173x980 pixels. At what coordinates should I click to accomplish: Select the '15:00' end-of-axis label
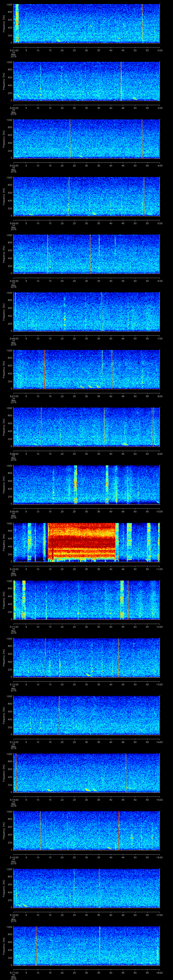pyautogui.click(x=159, y=800)
